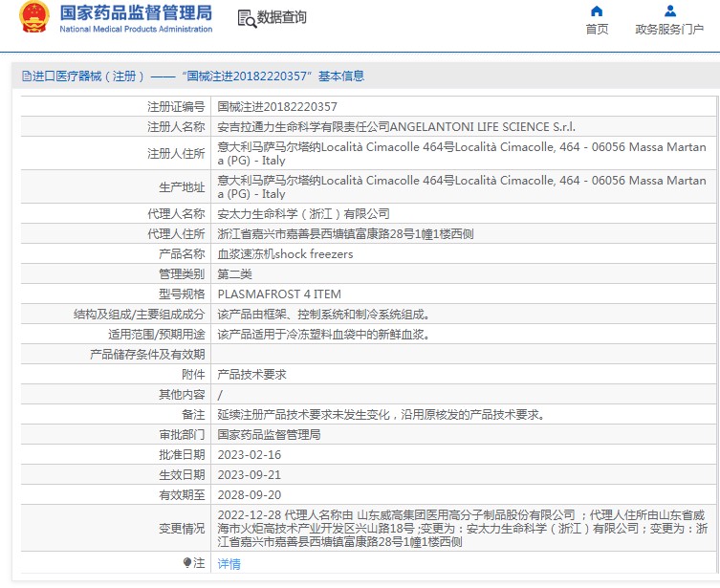Click the 国家药品监督管理局 site title
This screenshot has width=720, height=588.
point(136,12)
